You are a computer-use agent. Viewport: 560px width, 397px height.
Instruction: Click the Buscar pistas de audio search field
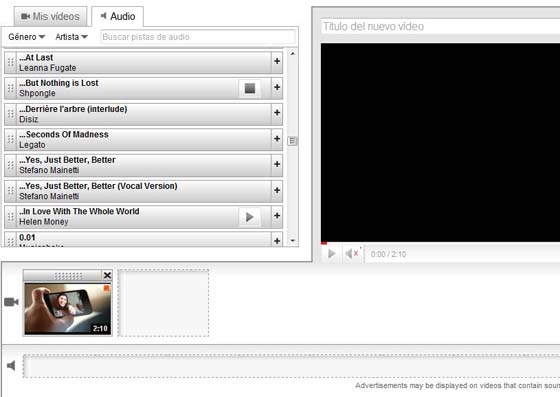[x=198, y=37]
